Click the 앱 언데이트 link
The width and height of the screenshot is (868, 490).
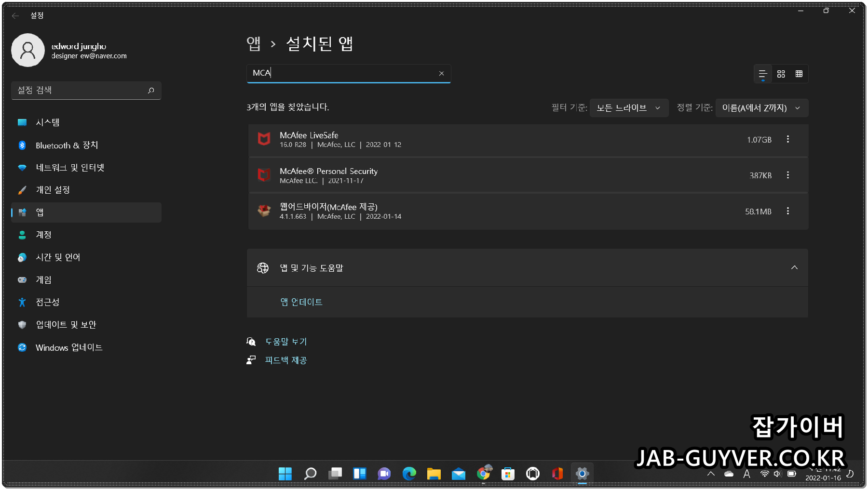(x=301, y=302)
